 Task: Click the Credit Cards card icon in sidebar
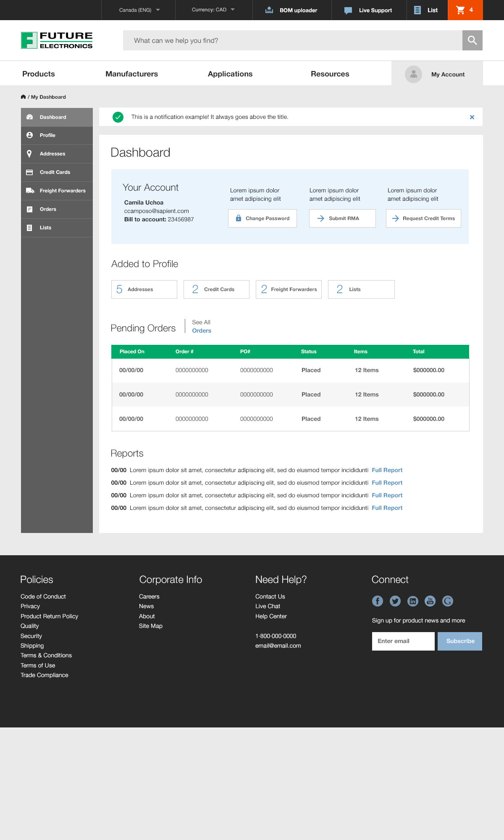pyautogui.click(x=29, y=172)
